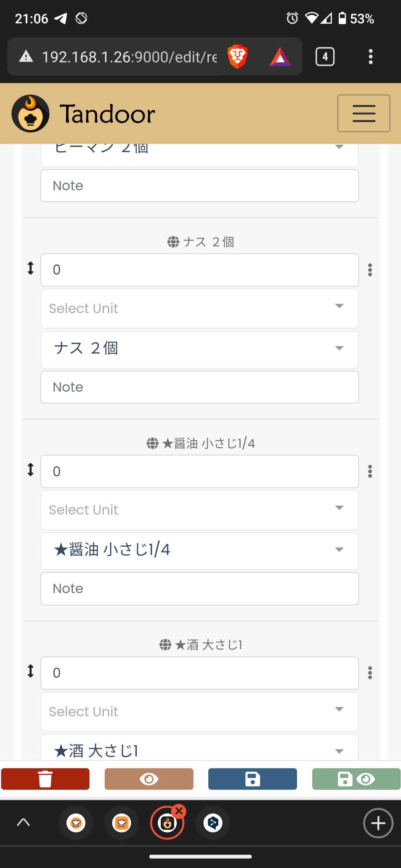
Task: Open the Select Unit dropdown for ★酒
Action: click(x=199, y=711)
